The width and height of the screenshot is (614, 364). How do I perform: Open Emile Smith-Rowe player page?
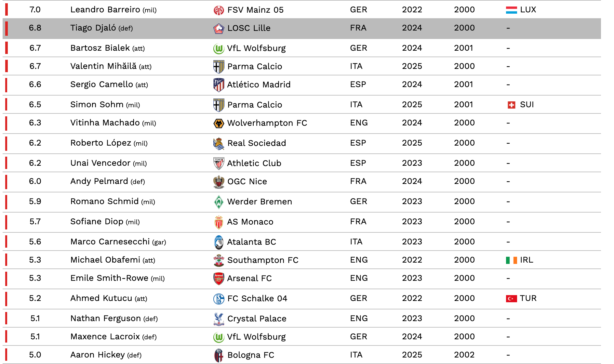coord(109,278)
